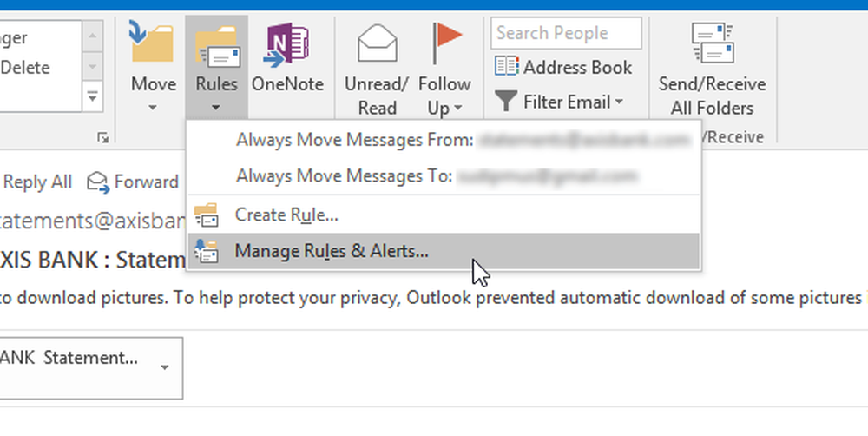Open the Address Book
This screenshot has width=868, height=436.
click(x=563, y=67)
